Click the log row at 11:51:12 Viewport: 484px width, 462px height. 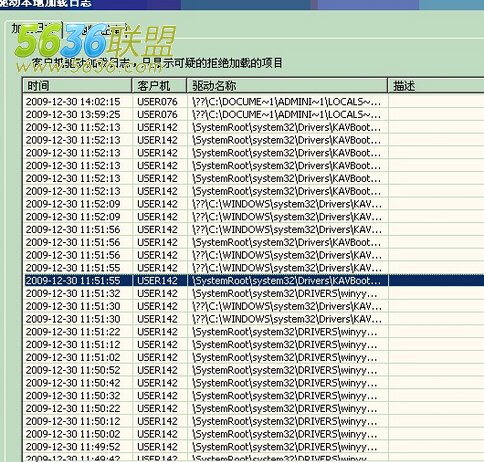coord(254,344)
